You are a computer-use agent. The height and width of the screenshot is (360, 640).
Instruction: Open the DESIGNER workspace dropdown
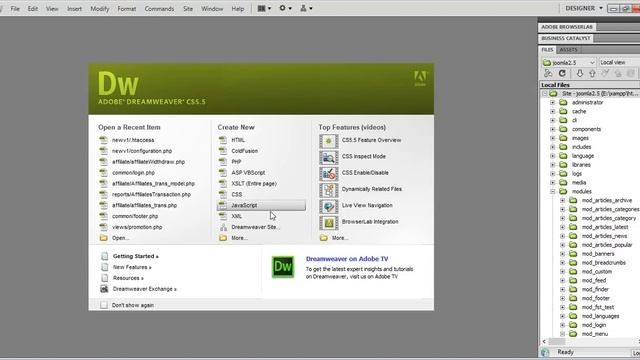click(x=583, y=8)
